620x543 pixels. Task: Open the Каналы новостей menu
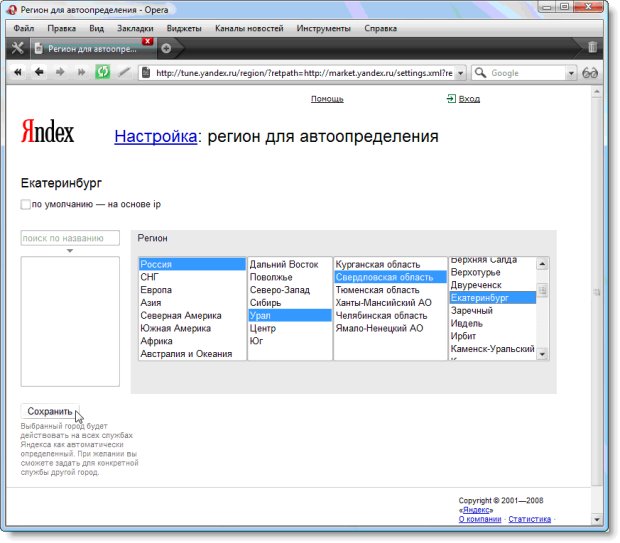tap(250, 28)
